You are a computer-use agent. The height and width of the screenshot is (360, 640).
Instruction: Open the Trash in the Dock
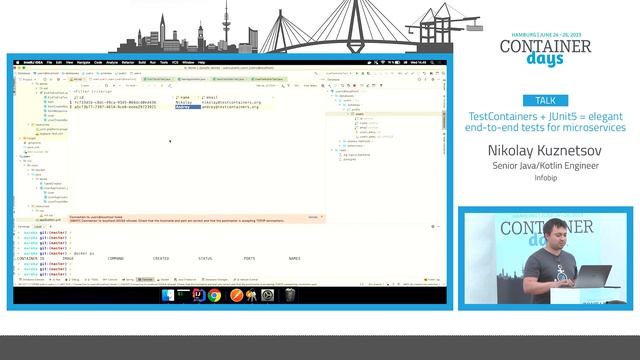tap(290, 295)
